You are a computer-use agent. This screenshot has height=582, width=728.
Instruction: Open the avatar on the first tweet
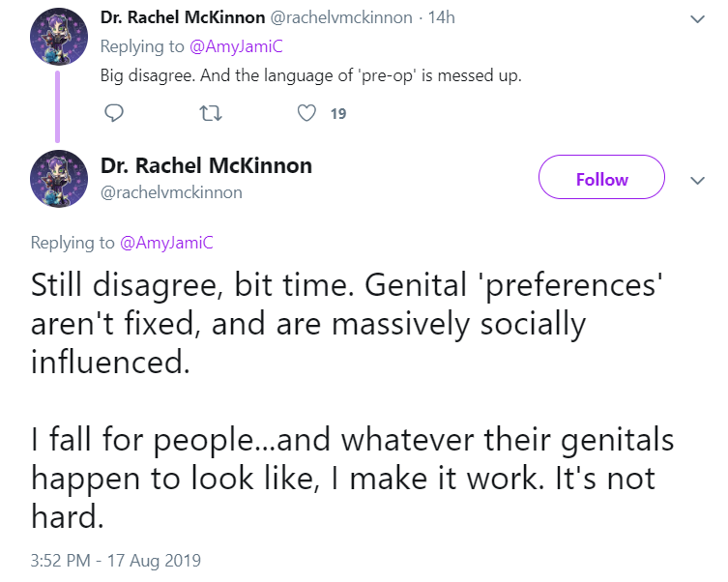[x=59, y=36]
